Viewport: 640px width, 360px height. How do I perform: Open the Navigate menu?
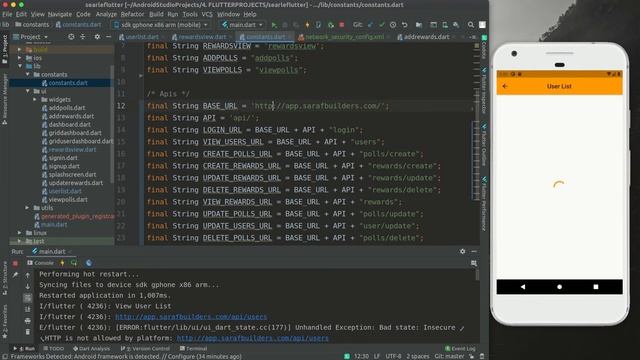click(x=60, y=14)
